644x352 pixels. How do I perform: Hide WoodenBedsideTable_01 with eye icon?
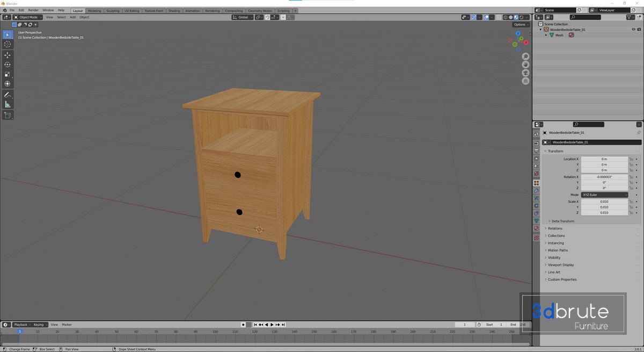tap(633, 30)
